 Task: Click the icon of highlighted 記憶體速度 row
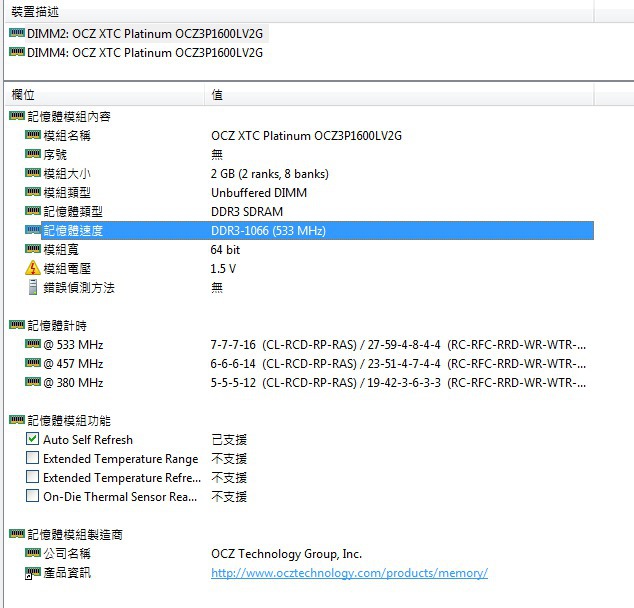point(33,230)
